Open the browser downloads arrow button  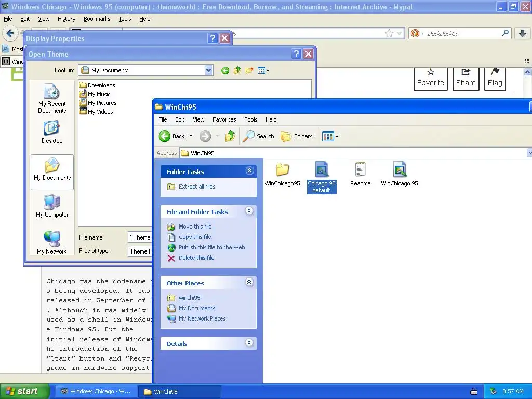pyautogui.click(x=523, y=33)
